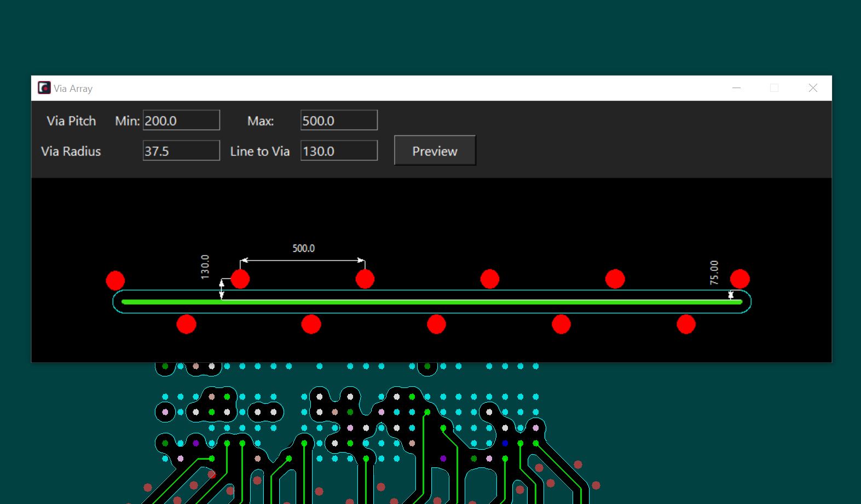Click the Via Pitch Min input field
Screen dimensions: 861x504
pos(181,120)
